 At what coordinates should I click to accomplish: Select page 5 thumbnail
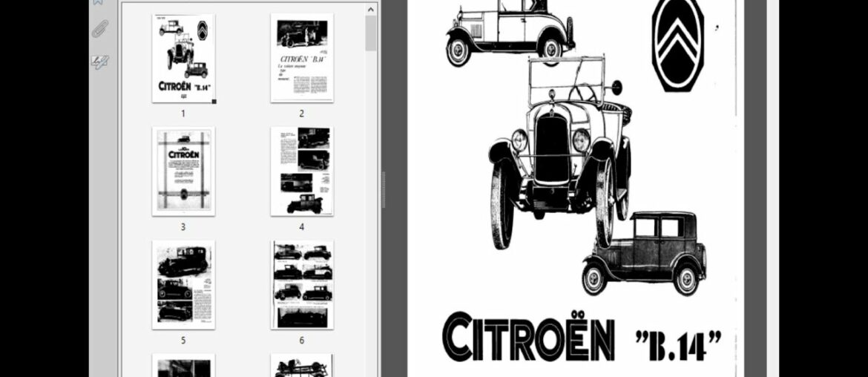pos(183,285)
